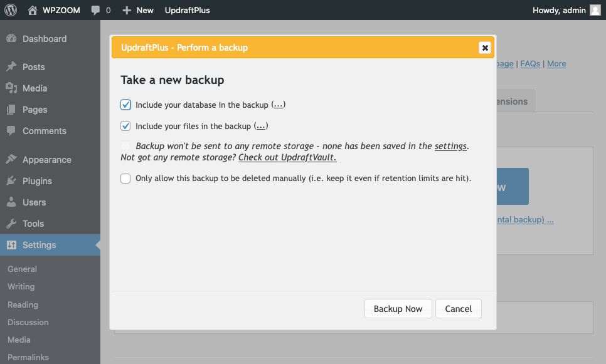606x364 pixels.
Task: Click the Tools wrench icon
Action: pos(11,224)
